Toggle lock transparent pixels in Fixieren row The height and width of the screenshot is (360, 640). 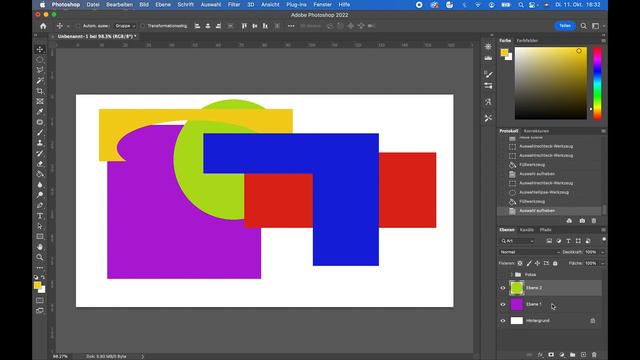pyautogui.click(x=520, y=263)
